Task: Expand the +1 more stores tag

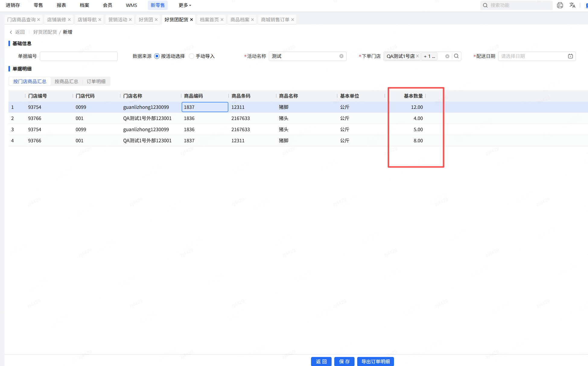Action: pyautogui.click(x=429, y=56)
